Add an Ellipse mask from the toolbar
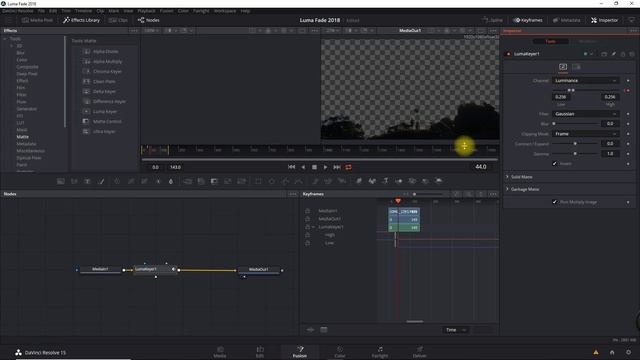The image size is (640, 360). click(x=272, y=181)
